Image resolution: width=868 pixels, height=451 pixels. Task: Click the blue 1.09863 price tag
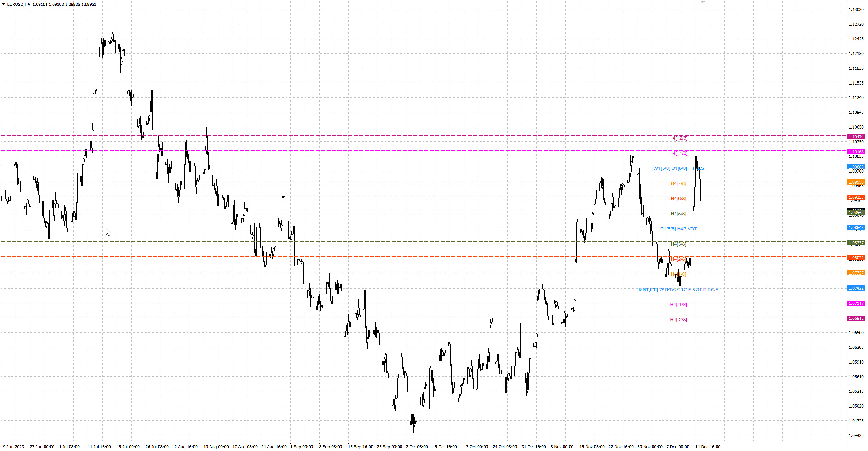(x=856, y=167)
